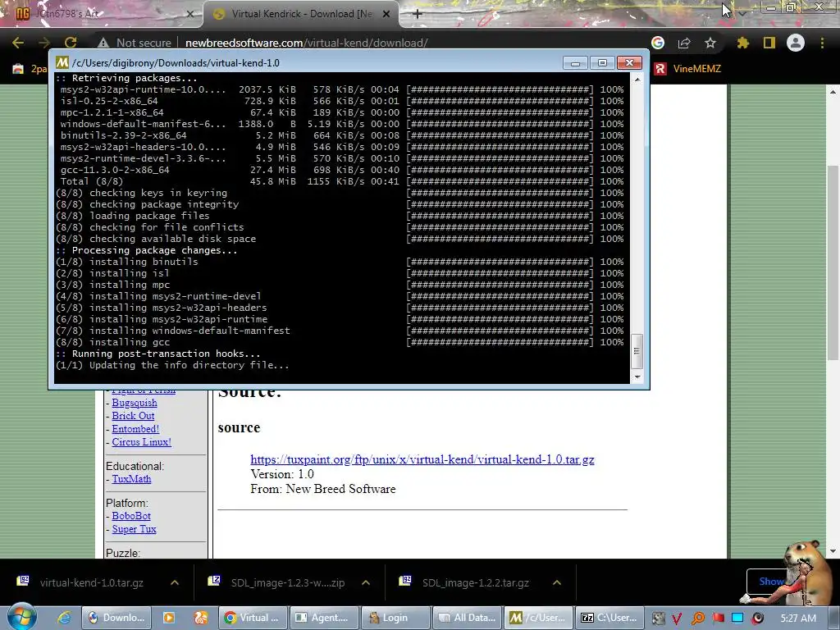Open the Entombed! sidebar link
Viewport: 840px width, 630px height.
[135, 428]
